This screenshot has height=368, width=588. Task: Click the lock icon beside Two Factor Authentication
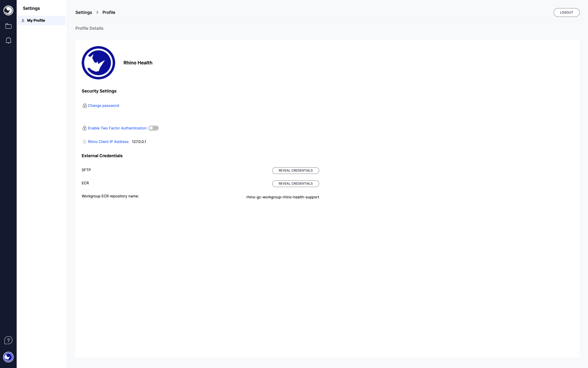(x=85, y=128)
